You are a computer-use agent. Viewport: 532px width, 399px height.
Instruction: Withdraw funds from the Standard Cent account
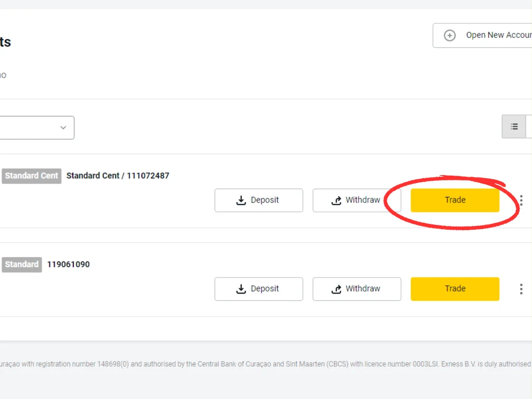(356, 201)
